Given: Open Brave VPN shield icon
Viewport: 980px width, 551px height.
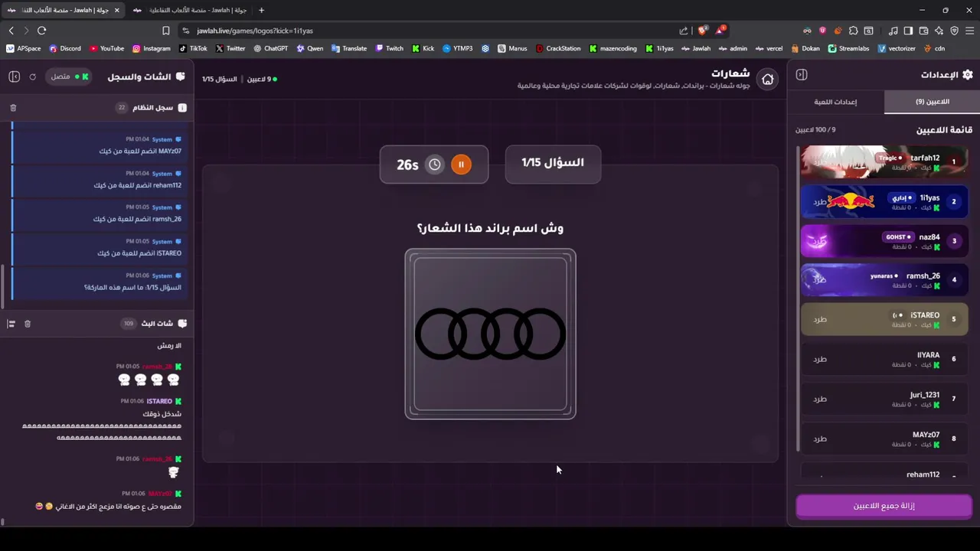Looking at the screenshot, I should click(x=954, y=31).
